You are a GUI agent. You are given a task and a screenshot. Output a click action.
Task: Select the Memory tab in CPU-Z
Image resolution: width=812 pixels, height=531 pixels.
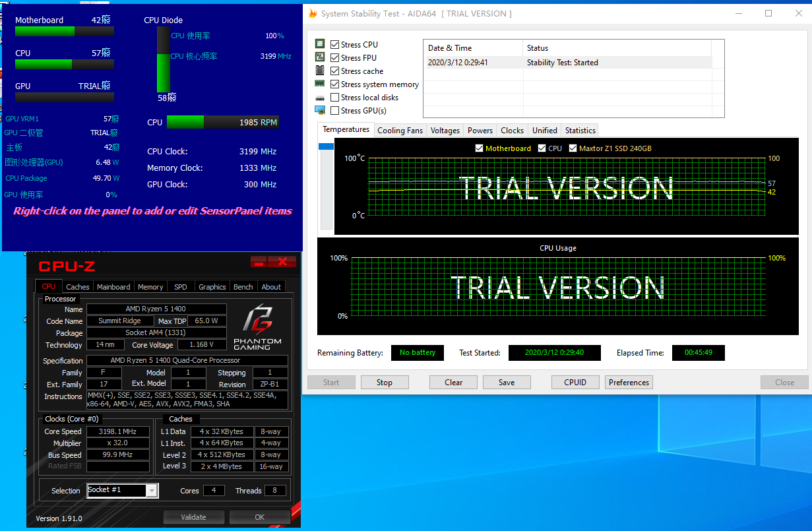point(150,287)
